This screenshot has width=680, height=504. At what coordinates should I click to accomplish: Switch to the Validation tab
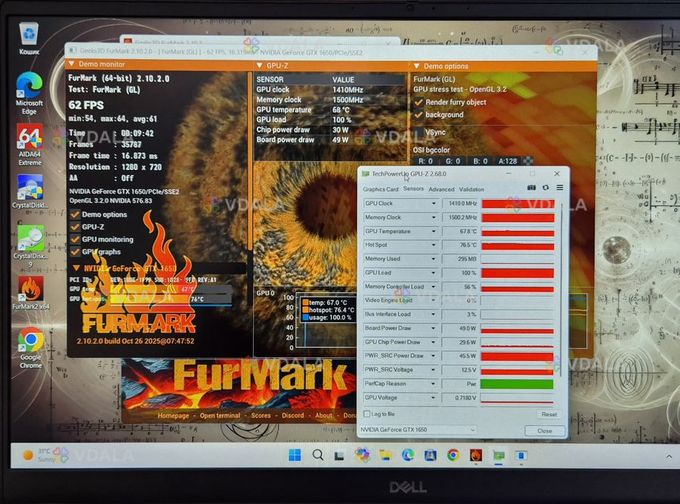tap(471, 189)
